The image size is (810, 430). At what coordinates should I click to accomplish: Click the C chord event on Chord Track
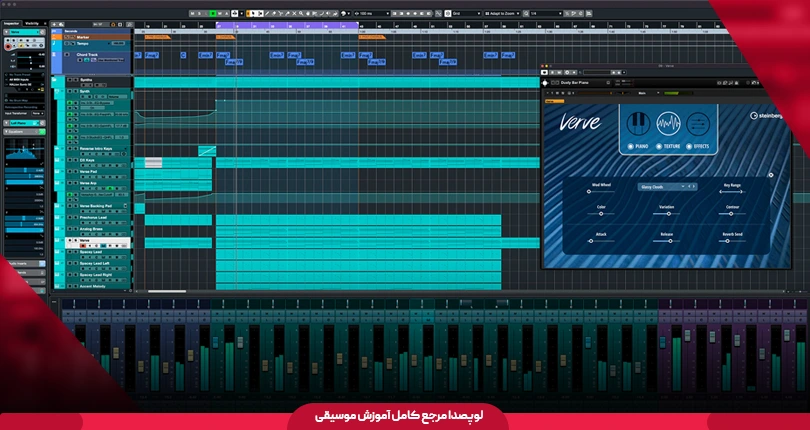point(183,55)
